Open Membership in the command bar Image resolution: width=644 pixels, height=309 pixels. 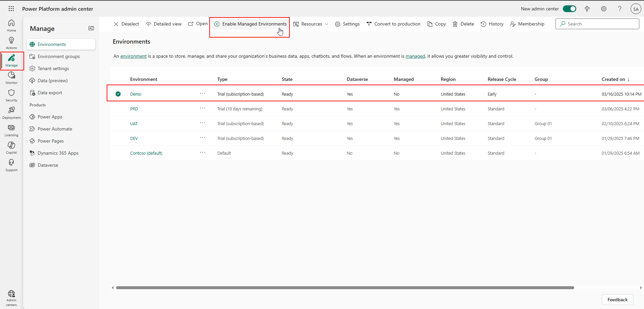pos(527,24)
